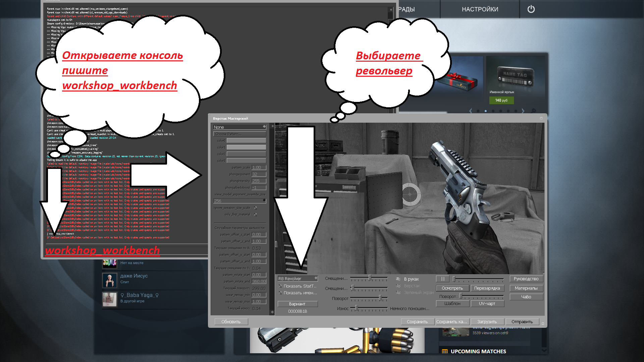The height and width of the screenshot is (362, 644).
Task: Open Baba Yaga friend avatar
Action: pos(109,299)
